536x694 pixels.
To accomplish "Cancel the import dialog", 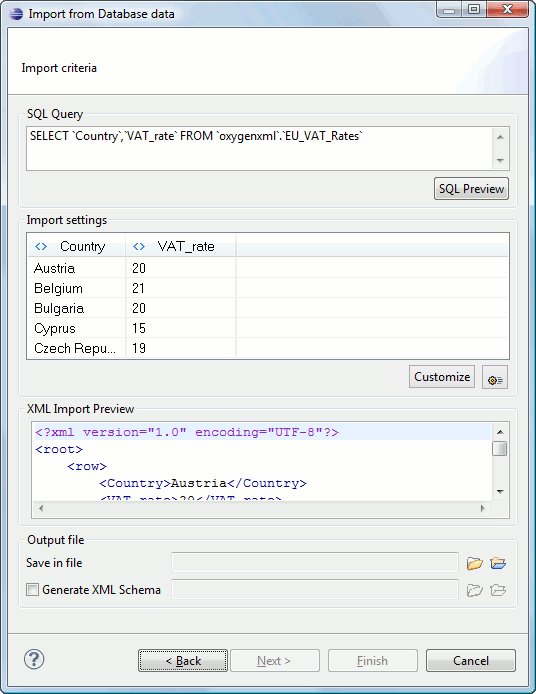I will pos(471,661).
